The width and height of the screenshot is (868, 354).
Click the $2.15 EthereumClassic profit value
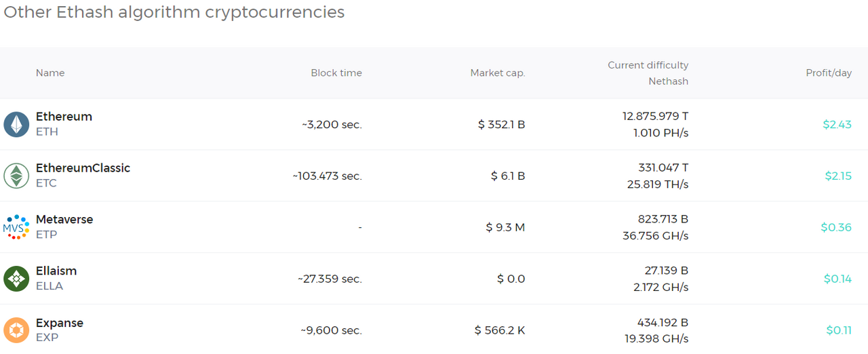(x=838, y=176)
